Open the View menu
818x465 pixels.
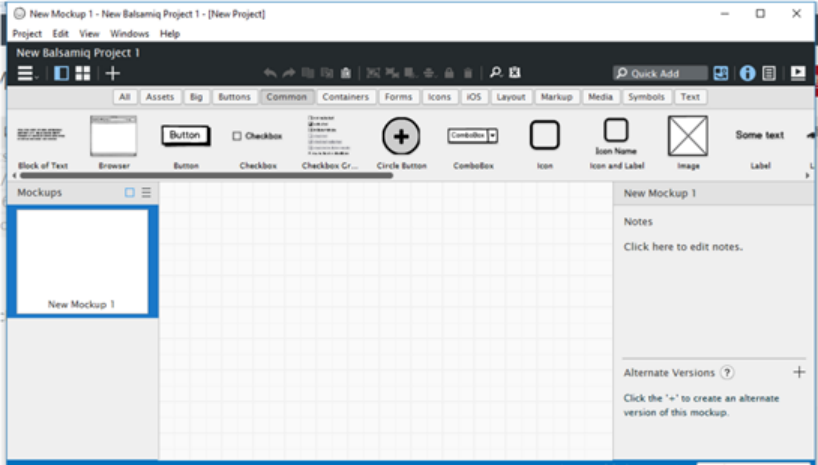pos(89,34)
